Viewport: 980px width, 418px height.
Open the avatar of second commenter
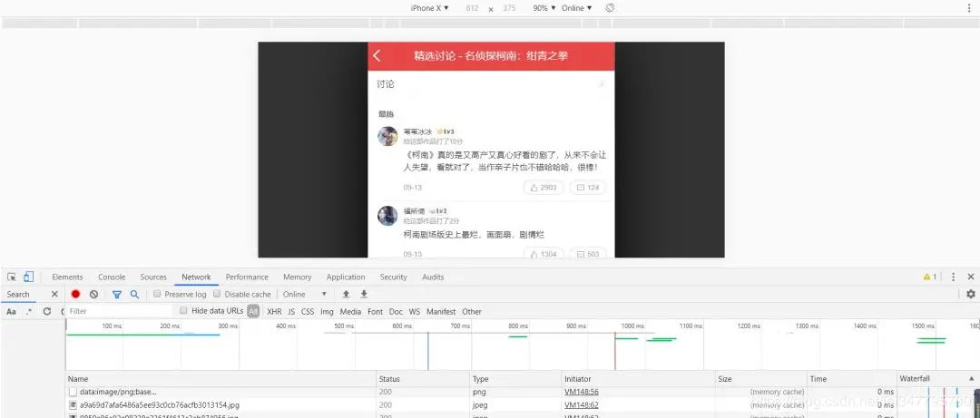[x=387, y=216]
